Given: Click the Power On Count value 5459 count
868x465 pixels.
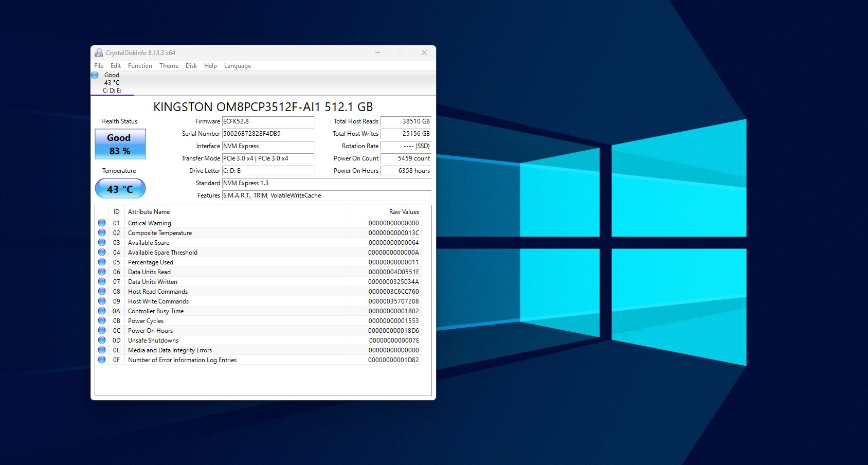Looking at the screenshot, I should [406, 158].
